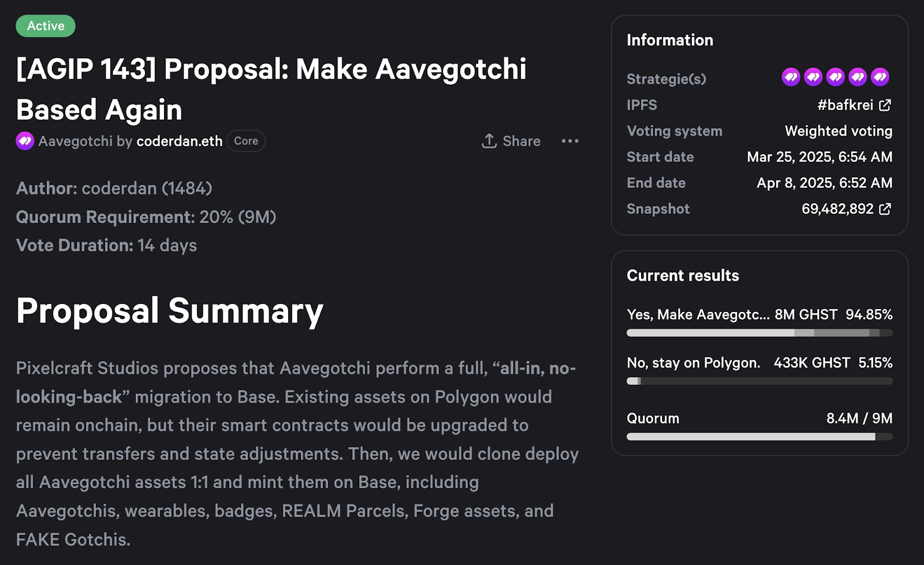Image resolution: width=924 pixels, height=565 pixels.
Task: Click the fifth strategy icon
Action: (x=880, y=77)
